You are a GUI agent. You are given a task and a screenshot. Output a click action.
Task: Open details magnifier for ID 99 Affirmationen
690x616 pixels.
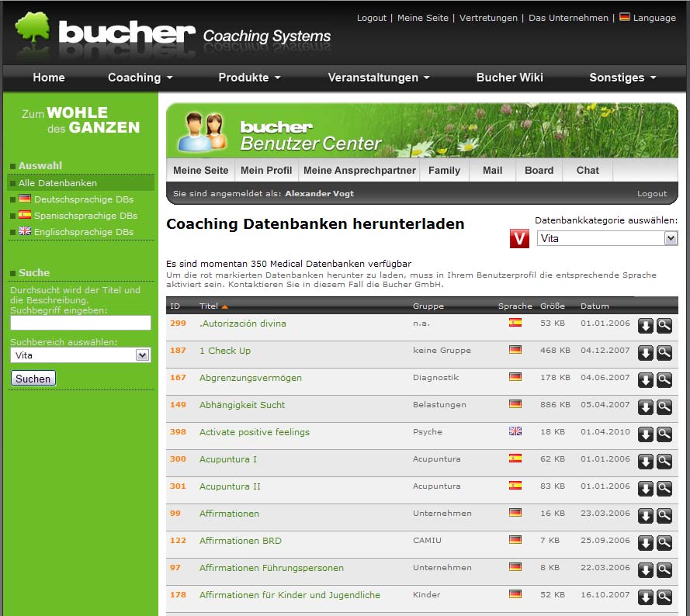click(664, 517)
